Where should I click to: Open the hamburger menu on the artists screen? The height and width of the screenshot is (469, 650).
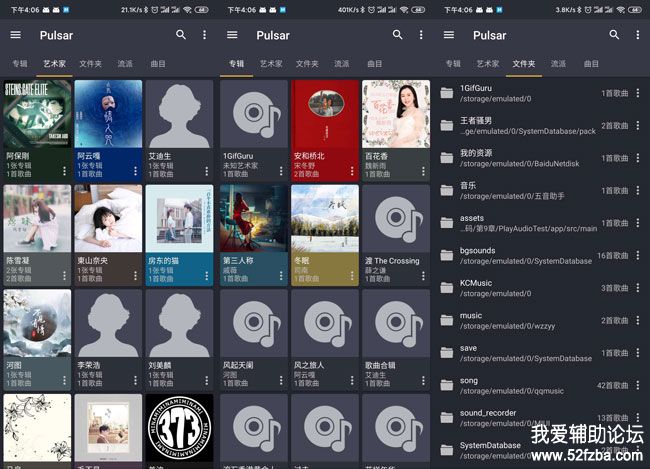[x=15, y=35]
